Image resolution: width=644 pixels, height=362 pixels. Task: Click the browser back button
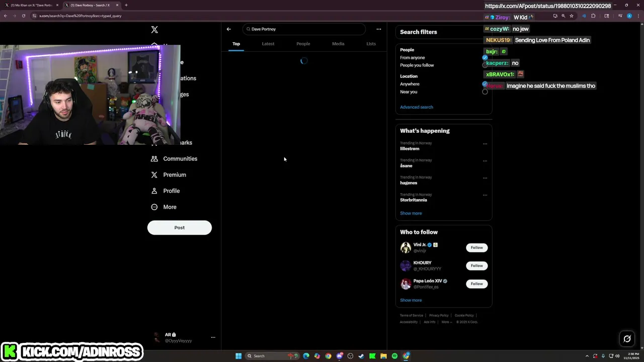6,16
